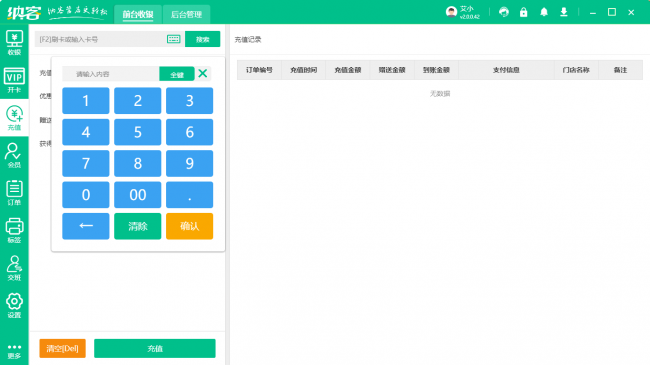This screenshot has height=365, width=650.
Task: Open the 设置 settings gear icon
Action: click(x=14, y=306)
